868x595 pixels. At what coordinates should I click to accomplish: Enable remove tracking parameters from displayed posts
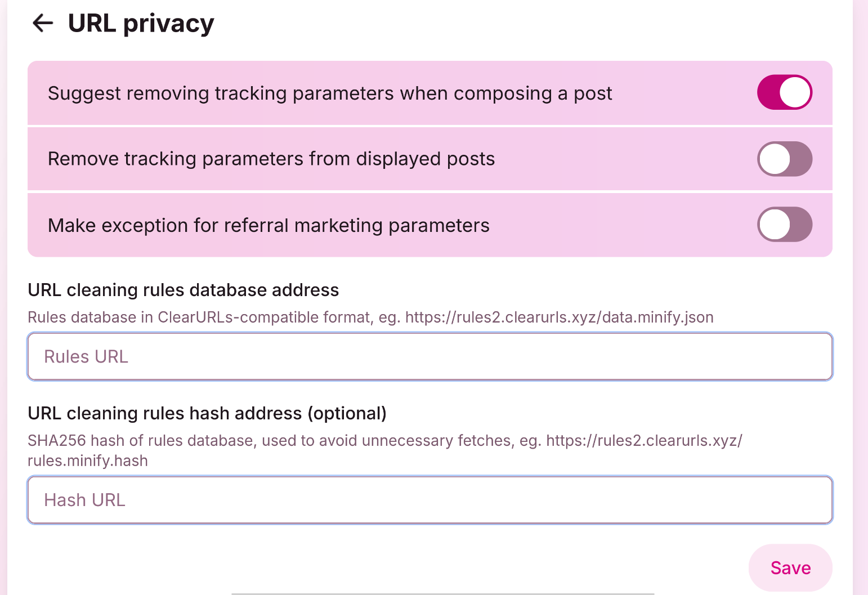coord(784,159)
